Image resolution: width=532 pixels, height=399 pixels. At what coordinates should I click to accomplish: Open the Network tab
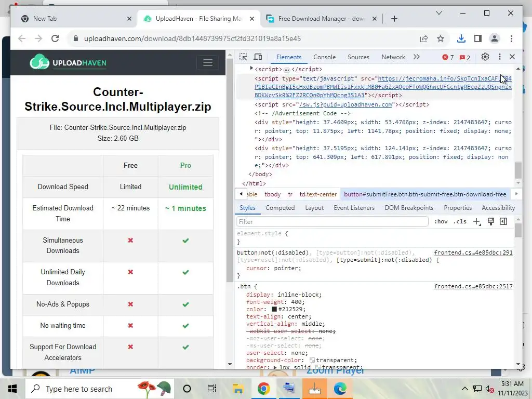pos(393,57)
